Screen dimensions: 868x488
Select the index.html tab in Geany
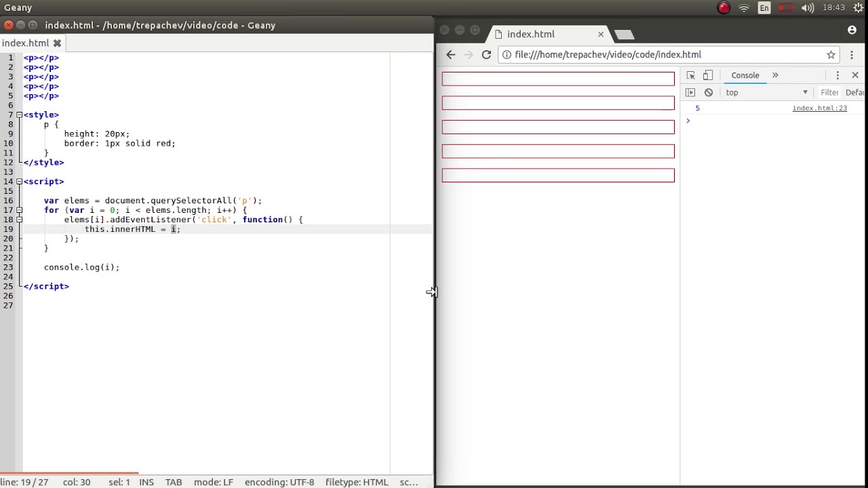pos(25,43)
